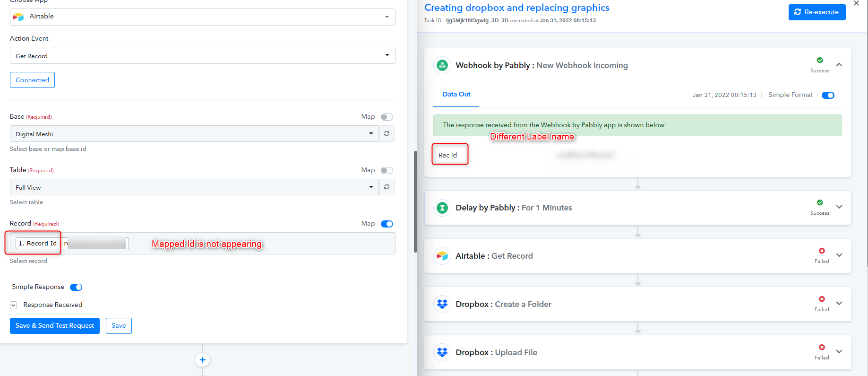
Task: Refresh the Base list icon
Action: tap(387, 134)
